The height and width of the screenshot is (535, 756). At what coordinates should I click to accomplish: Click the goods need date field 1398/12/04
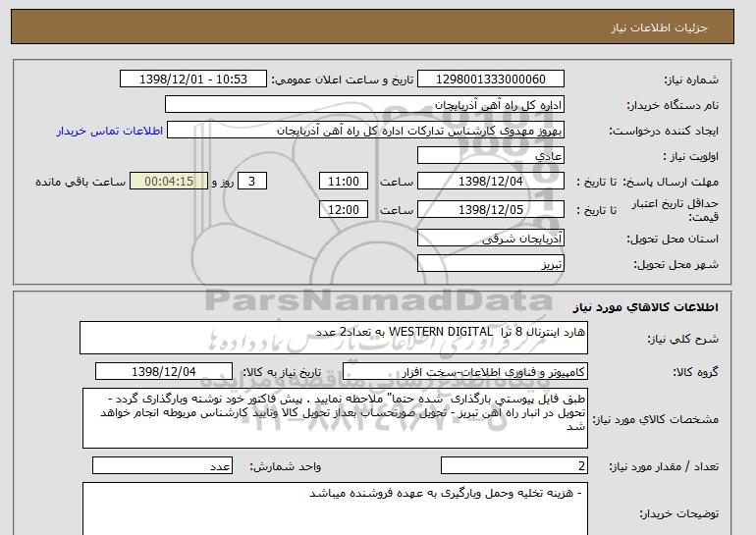coord(164,372)
